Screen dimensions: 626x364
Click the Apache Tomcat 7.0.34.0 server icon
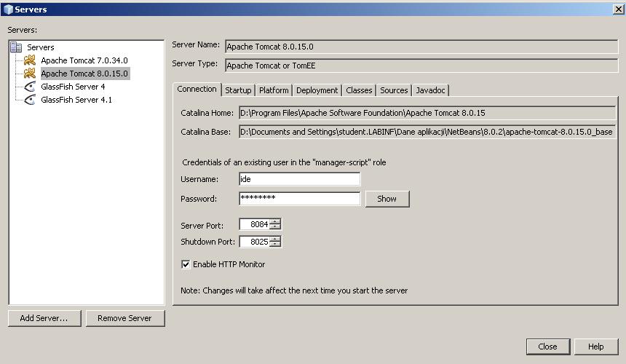coord(30,60)
